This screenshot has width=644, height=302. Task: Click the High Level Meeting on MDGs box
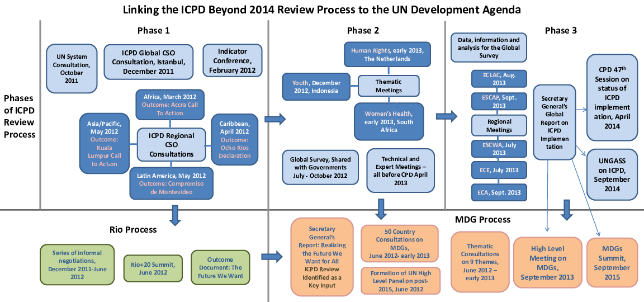(546, 262)
